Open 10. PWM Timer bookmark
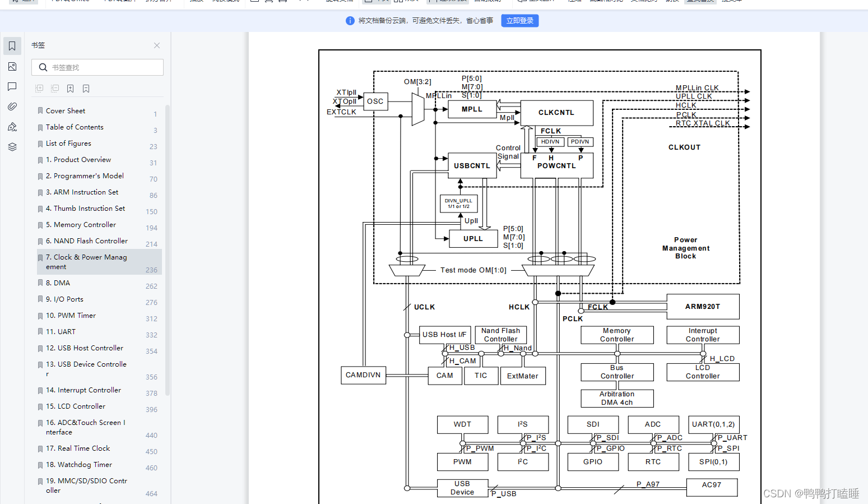868x504 pixels. click(x=71, y=316)
